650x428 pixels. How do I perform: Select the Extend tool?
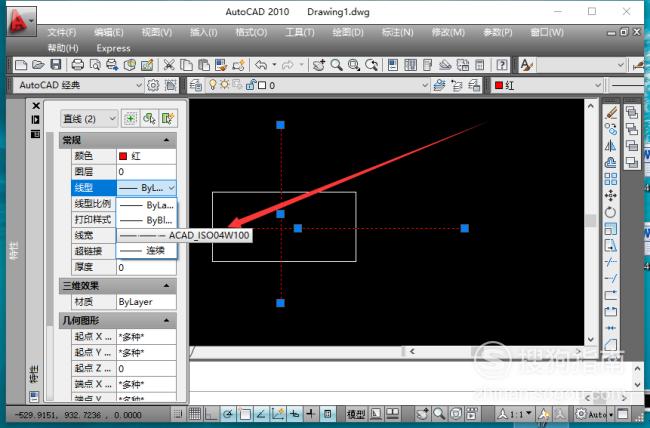click(x=611, y=278)
